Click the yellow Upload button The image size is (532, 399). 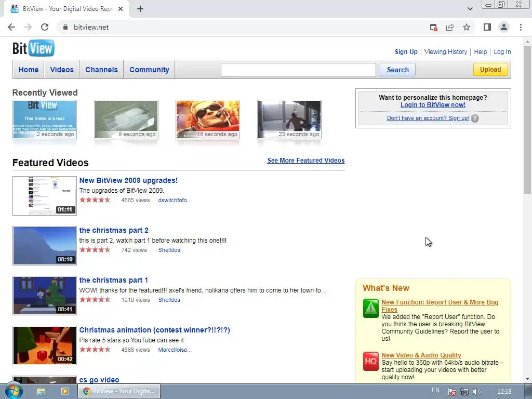[x=490, y=70]
